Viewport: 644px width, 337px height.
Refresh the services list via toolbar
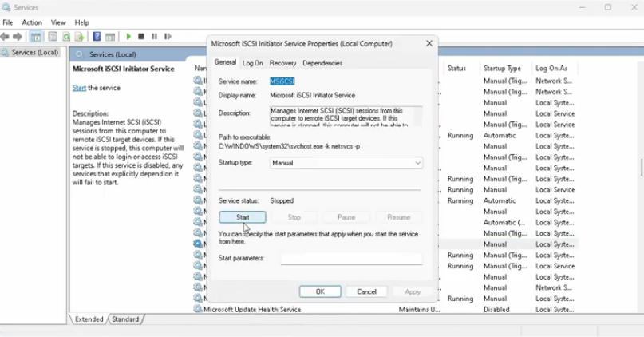[66, 37]
